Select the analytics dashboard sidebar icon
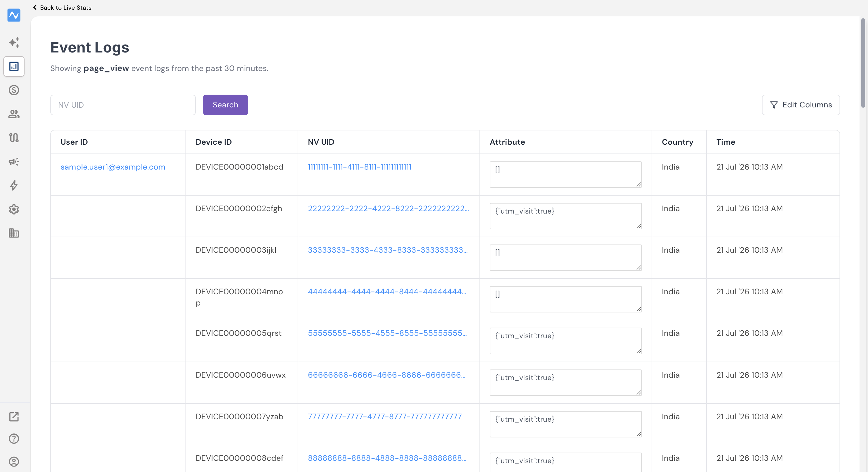The width and height of the screenshot is (868, 472). coord(14,66)
